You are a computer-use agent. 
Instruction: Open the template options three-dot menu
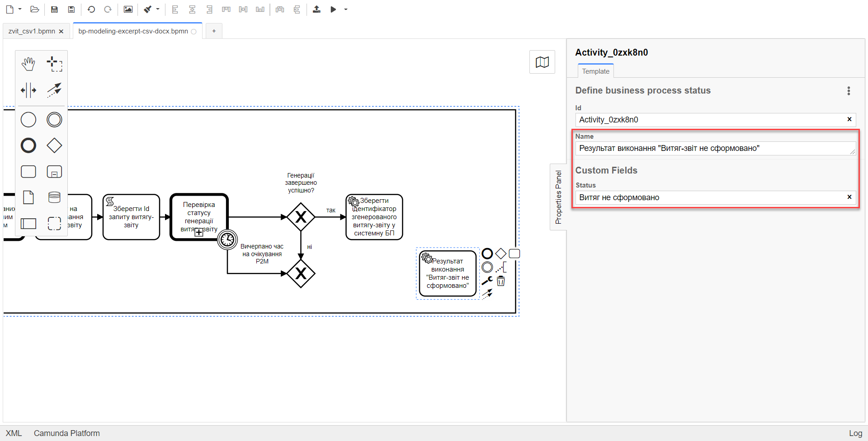849,91
